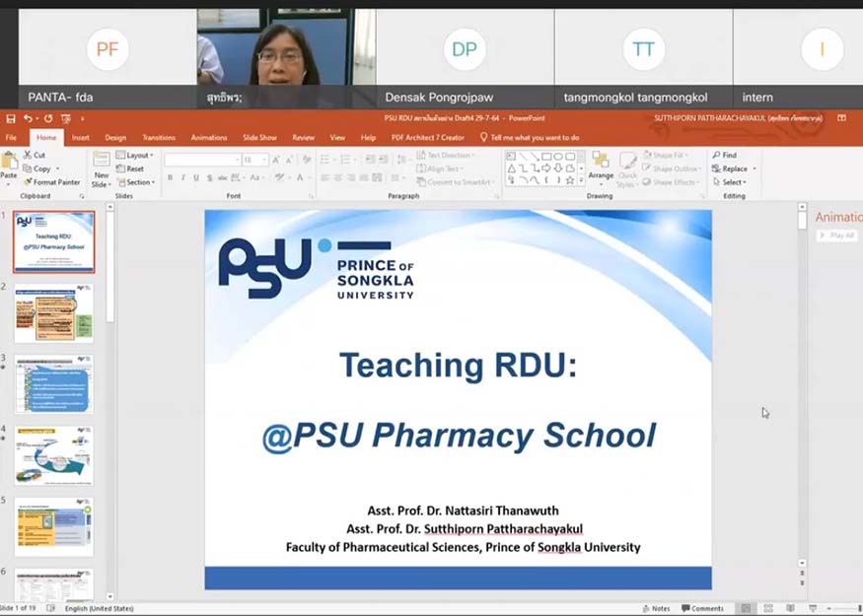Click Tell me what you want to do

(530, 138)
